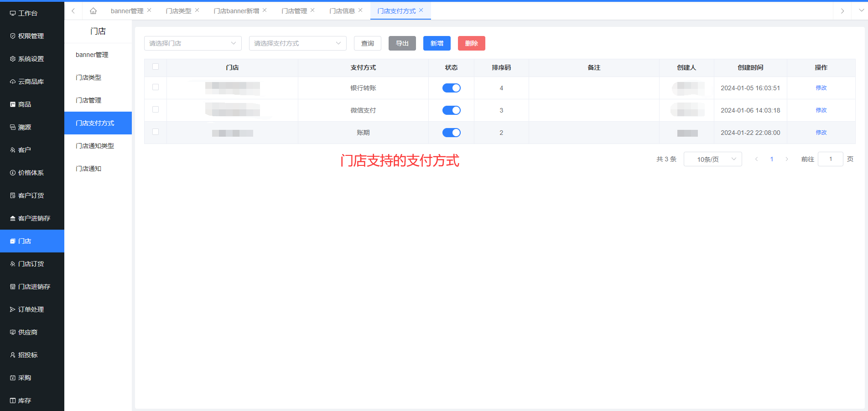The width and height of the screenshot is (868, 411).
Task: Open the 请选择支付方式 dropdown
Action: (x=298, y=43)
